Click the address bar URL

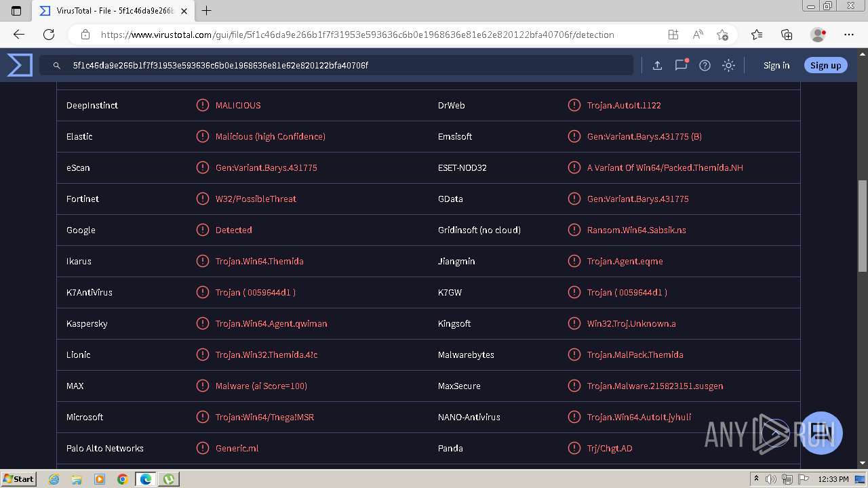coord(357,35)
